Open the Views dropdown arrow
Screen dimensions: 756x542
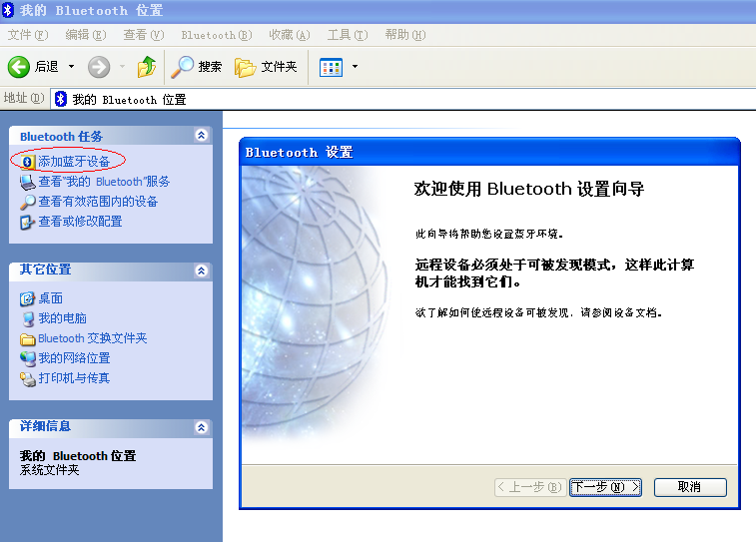355,67
